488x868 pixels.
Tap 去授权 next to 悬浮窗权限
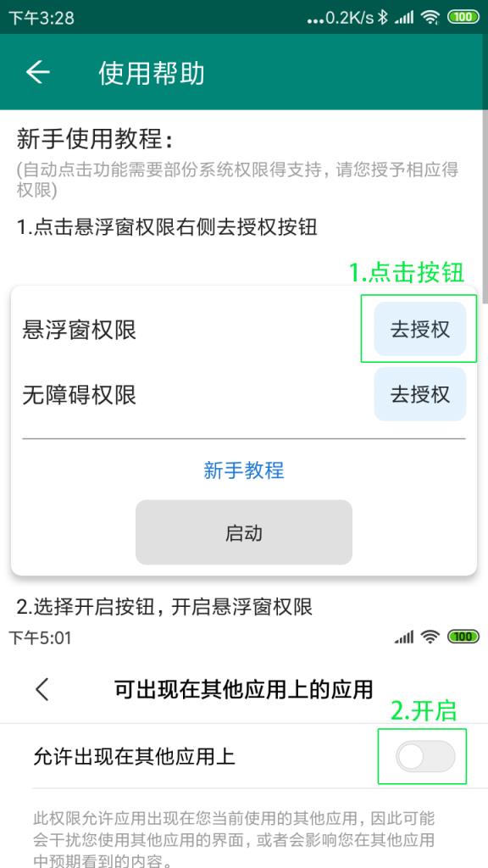[419, 329]
